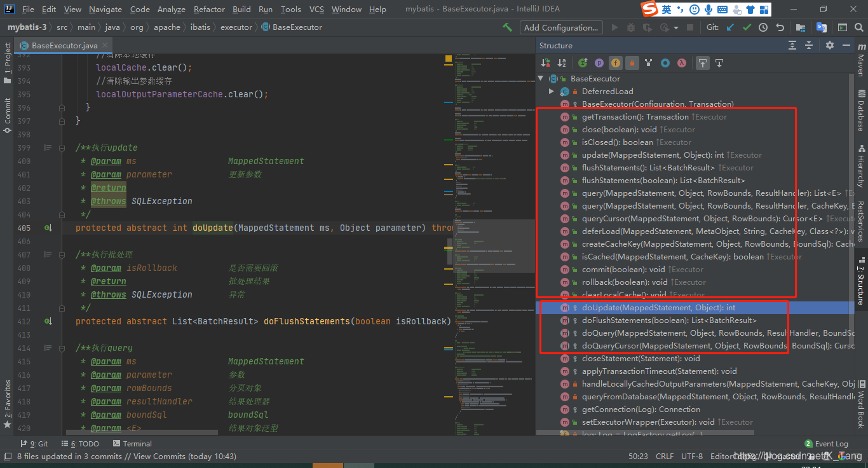Click the Run with Coverage icon

pos(647,27)
